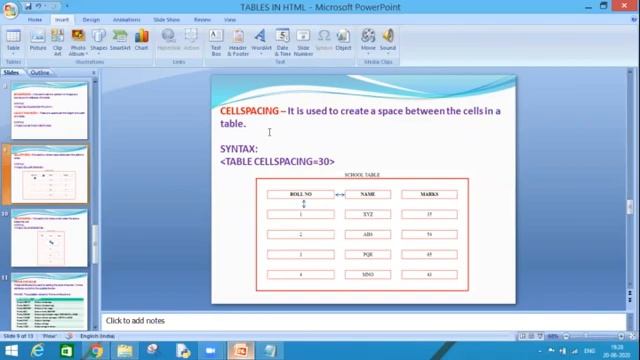Expand the Table dropdown
The width and height of the screenshot is (640, 360).
tap(13, 53)
